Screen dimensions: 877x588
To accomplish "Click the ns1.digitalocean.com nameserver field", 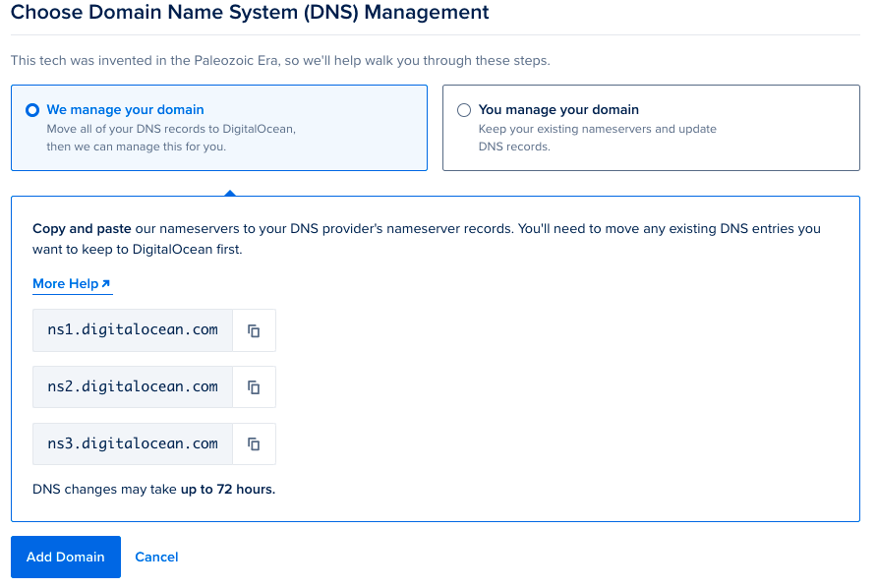I will (x=133, y=330).
